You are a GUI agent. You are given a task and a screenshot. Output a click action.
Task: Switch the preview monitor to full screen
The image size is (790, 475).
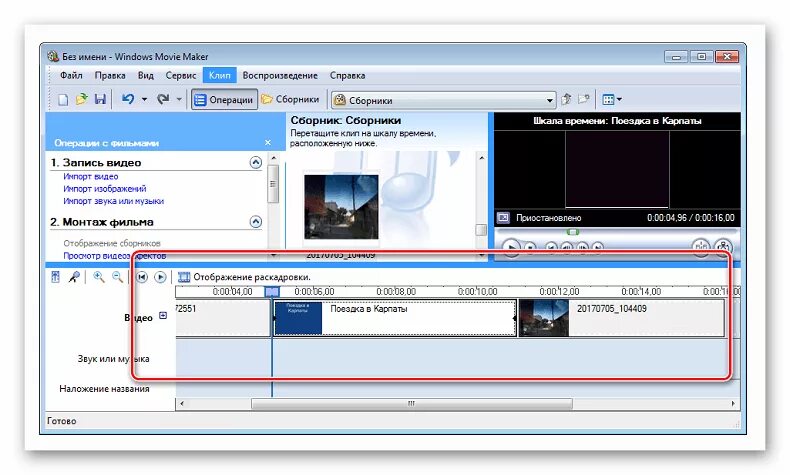coord(503,218)
